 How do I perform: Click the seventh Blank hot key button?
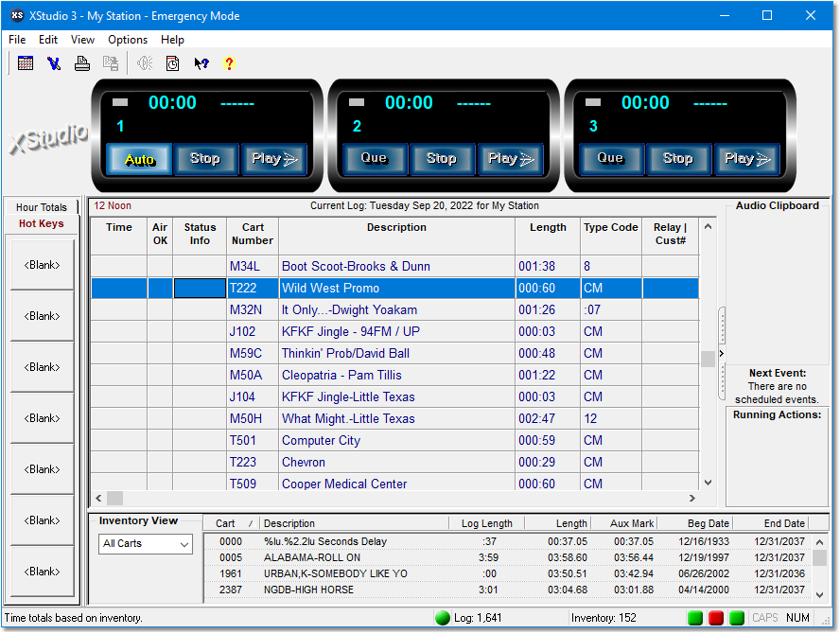[43, 572]
